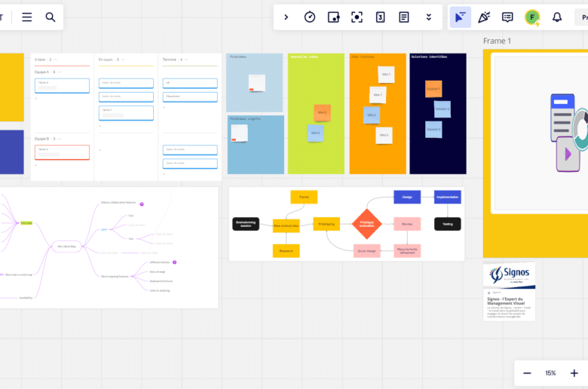Open the hamburger main menu
This screenshot has width=588, height=389.
coord(27,17)
